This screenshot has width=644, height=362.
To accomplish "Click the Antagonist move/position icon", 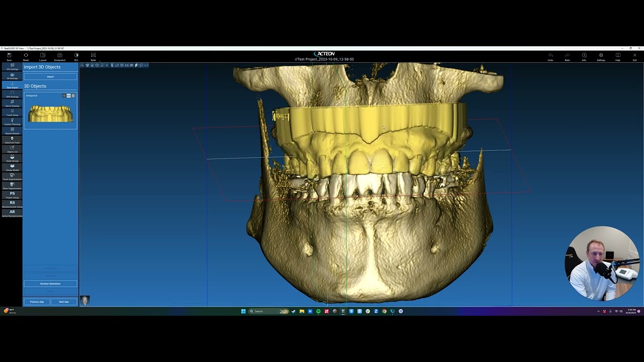I will tap(64, 96).
